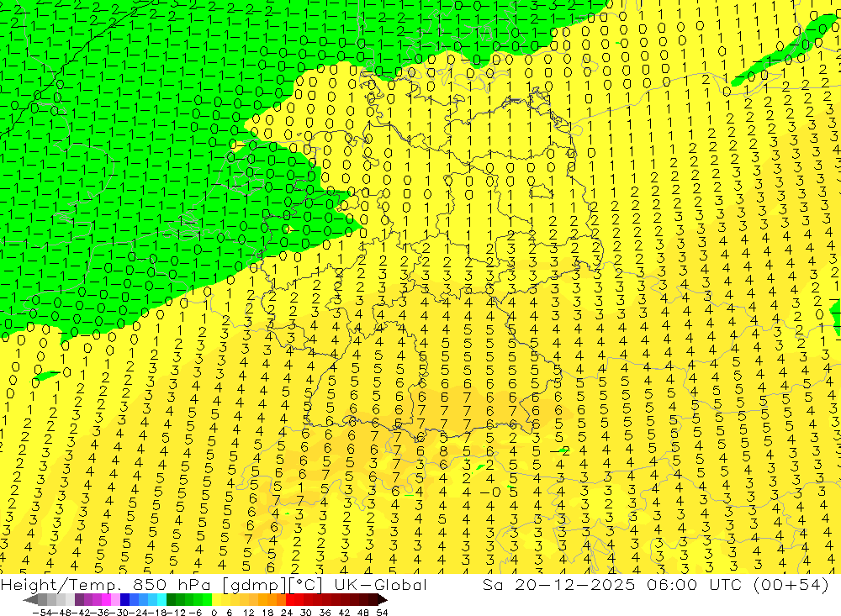
Task: Click the dark blue swatch in color legend
Action: [x=124, y=600]
